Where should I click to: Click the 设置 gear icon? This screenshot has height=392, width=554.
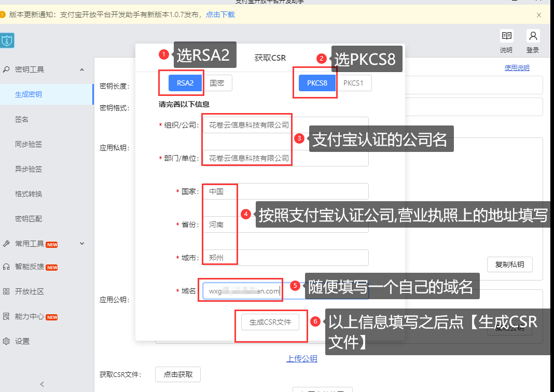(6, 341)
